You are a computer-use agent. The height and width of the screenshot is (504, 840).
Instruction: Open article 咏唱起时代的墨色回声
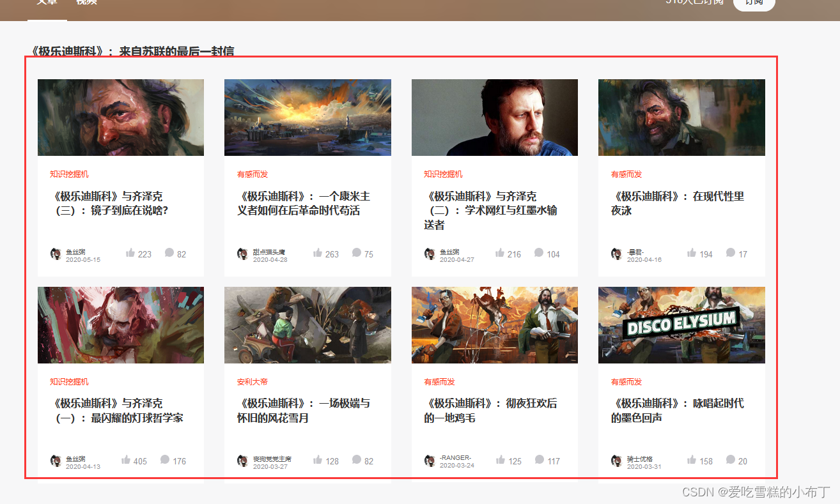click(678, 410)
